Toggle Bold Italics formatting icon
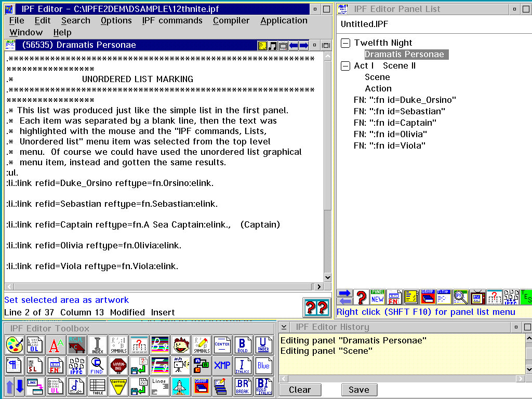Screen dimensions: 532x399 263,387
